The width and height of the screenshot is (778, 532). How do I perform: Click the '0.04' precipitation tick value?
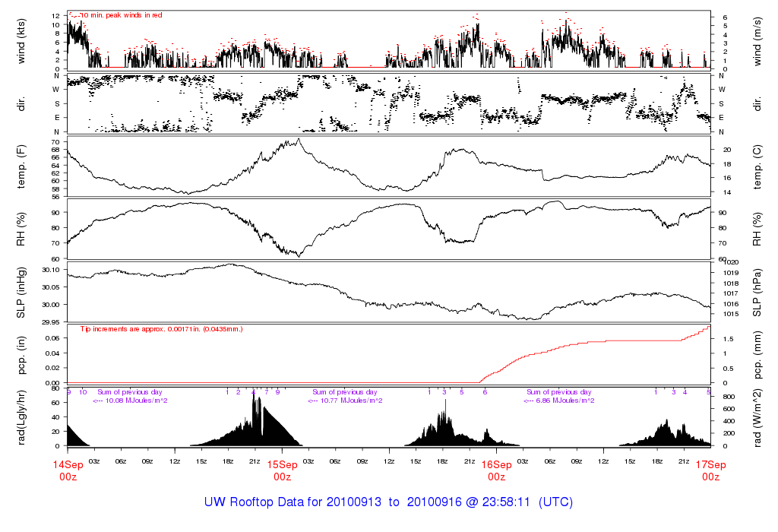pyautogui.click(x=52, y=353)
